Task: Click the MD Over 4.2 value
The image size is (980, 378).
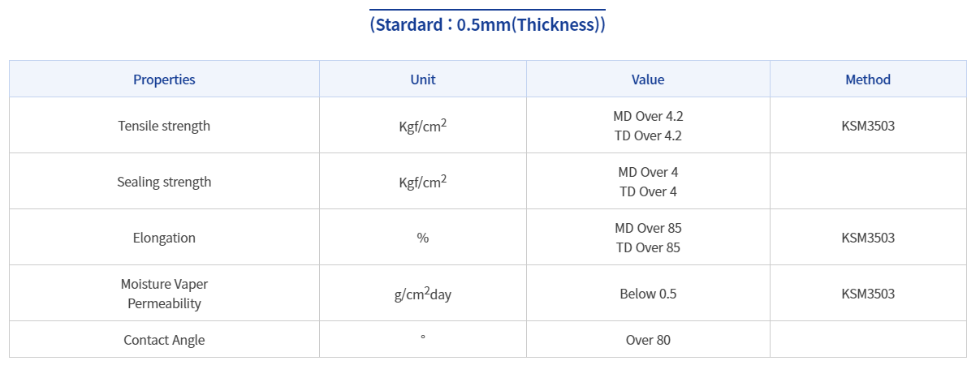Action: [648, 116]
